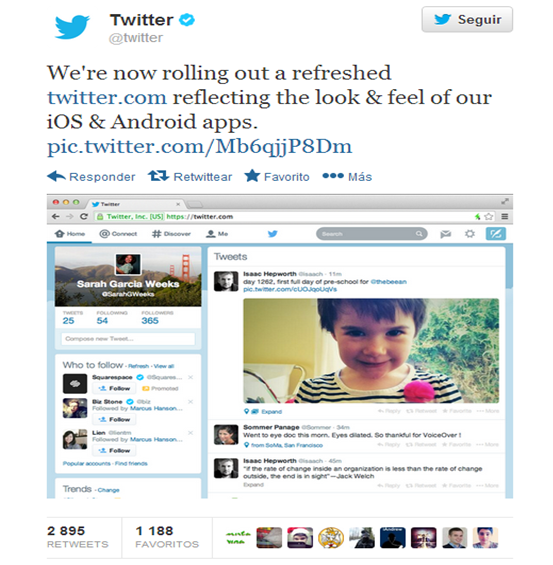Click the Search field in navigation bar

372,234
